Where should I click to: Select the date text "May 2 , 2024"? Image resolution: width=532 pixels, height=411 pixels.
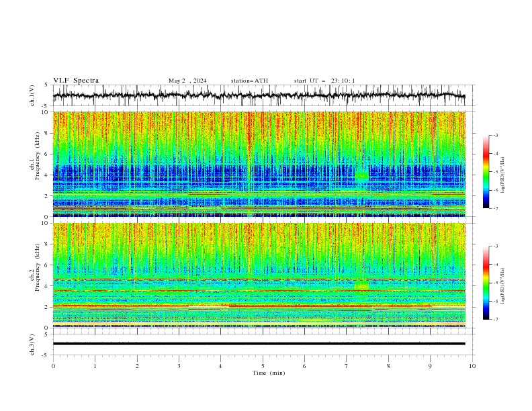point(187,81)
